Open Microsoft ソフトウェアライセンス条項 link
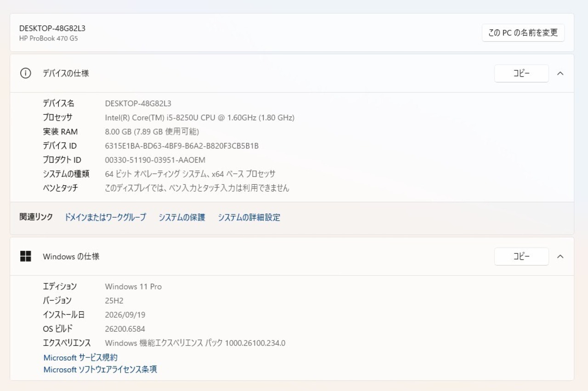The width and height of the screenshot is (588, 391). tap(100, 369)
